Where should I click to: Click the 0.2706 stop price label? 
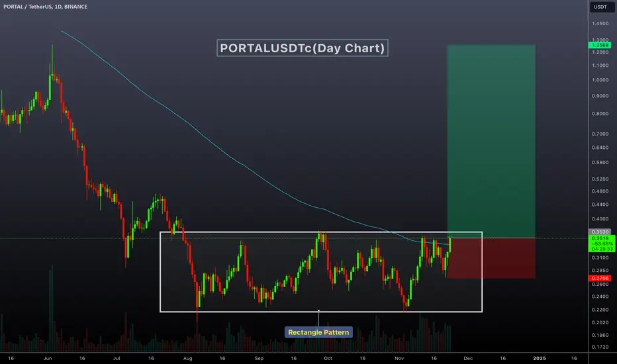[600, 278]
